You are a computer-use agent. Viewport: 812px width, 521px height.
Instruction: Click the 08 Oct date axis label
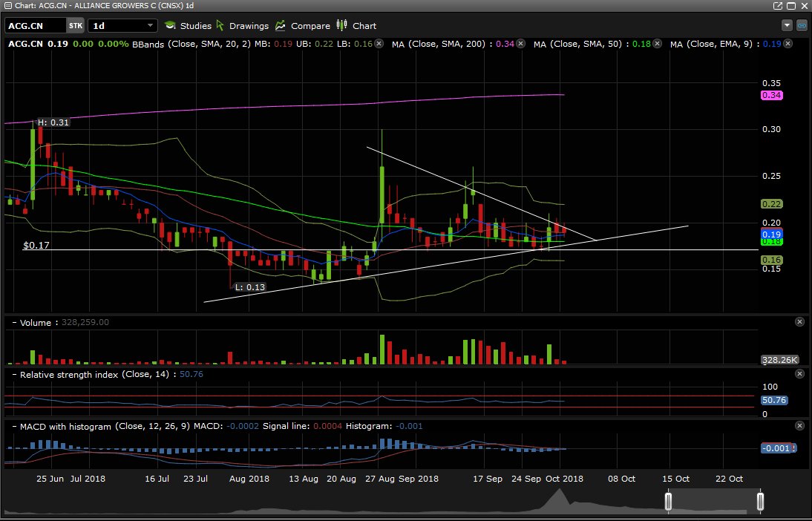621,479
